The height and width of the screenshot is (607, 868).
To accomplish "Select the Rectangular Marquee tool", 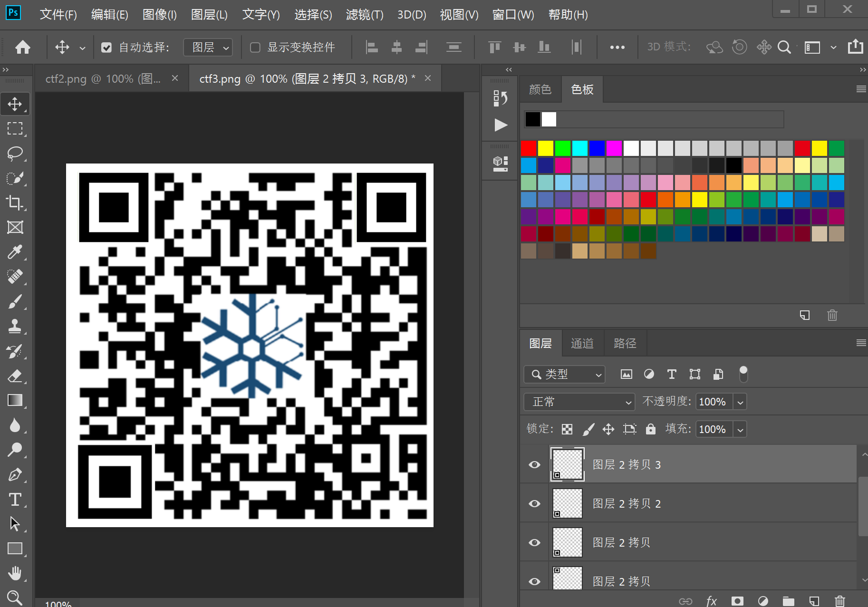I will [x=15, y=129].
